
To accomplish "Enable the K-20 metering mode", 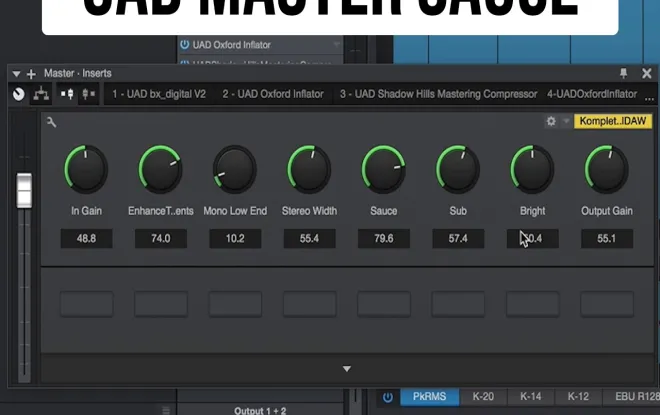I will (483, 397).
